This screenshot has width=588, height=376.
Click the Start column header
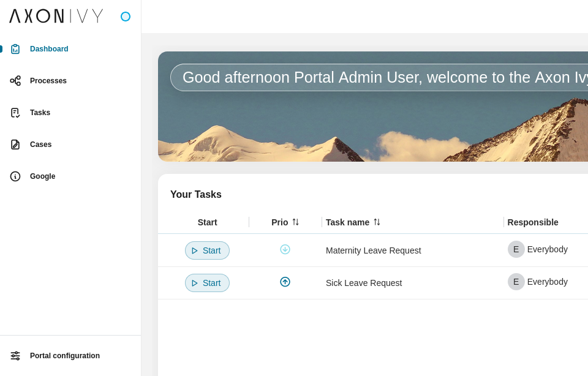click(208, 222)
